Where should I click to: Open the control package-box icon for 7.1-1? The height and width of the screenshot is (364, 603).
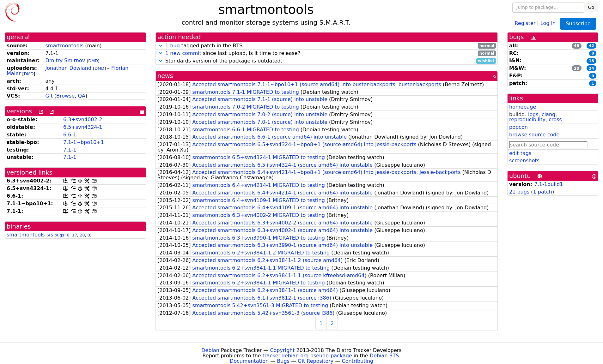click(94, 211)
